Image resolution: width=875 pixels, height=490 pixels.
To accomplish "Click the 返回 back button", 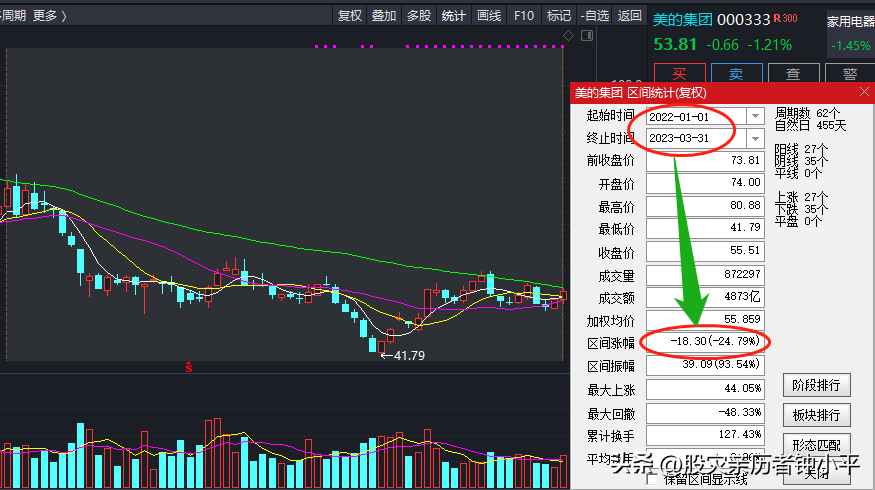I will (629, 16).
